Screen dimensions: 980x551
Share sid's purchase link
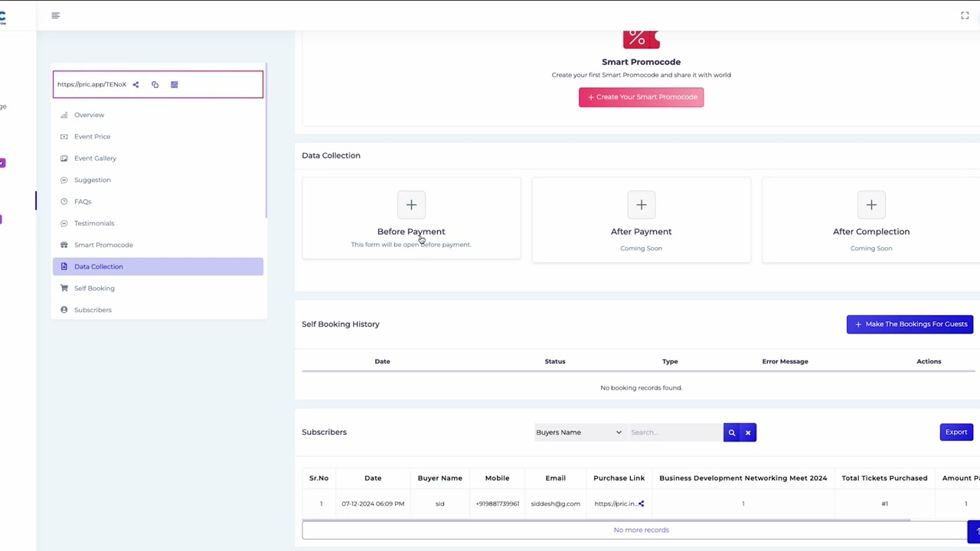[x=642, y=504]
